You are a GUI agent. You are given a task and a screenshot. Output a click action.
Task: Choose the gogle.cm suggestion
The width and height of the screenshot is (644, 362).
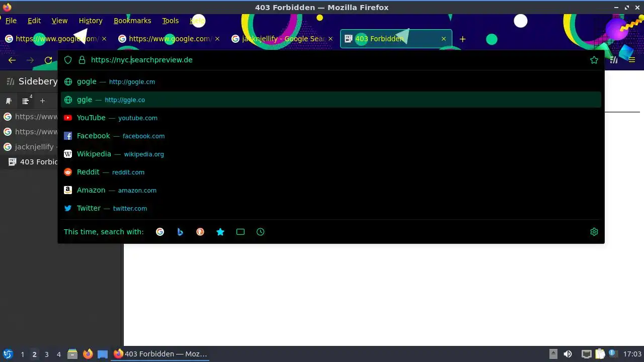(x=331, y=81)
